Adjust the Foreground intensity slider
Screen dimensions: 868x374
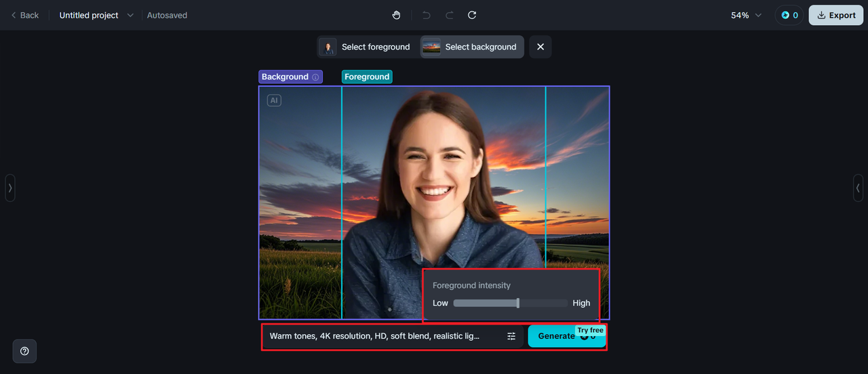[511, 303]
